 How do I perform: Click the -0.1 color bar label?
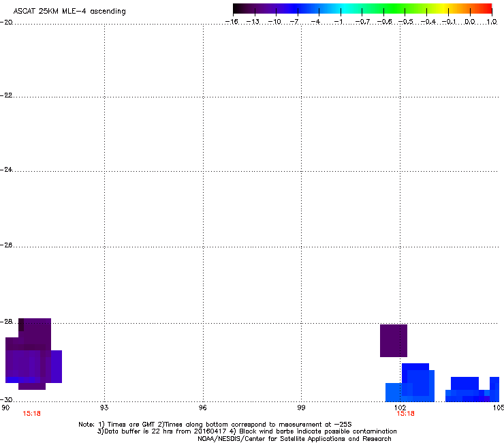pos(449,22)
